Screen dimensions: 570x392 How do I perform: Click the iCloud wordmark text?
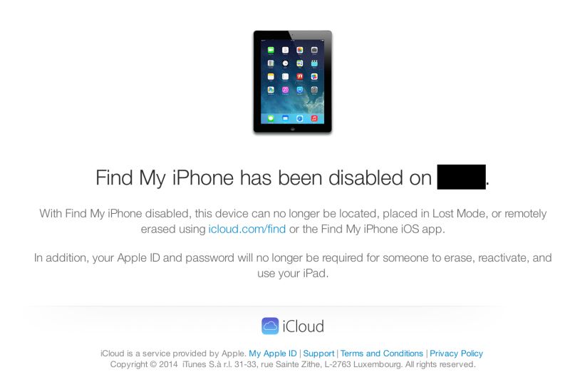(x=304, y=326)
